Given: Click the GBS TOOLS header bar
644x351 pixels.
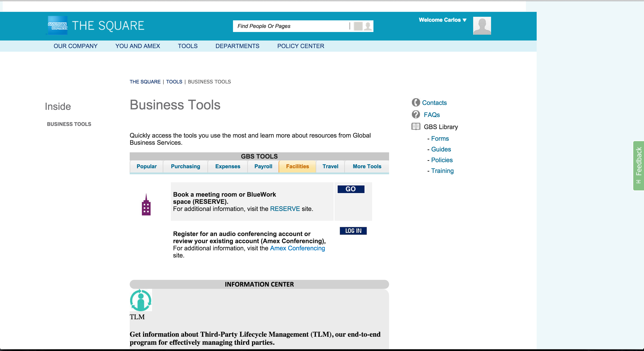Looking at the screenshot, I should (259, 156).
